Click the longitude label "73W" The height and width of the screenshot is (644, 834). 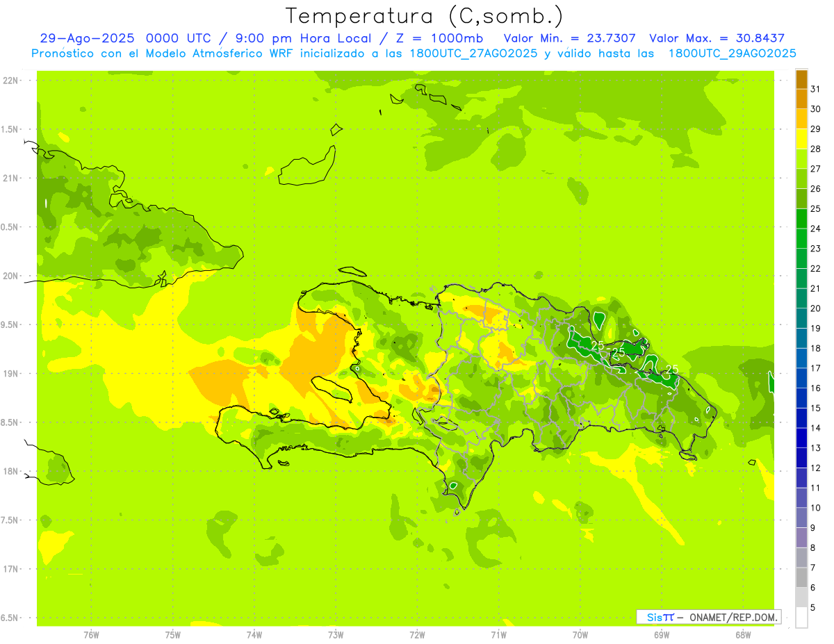point(336,635)
